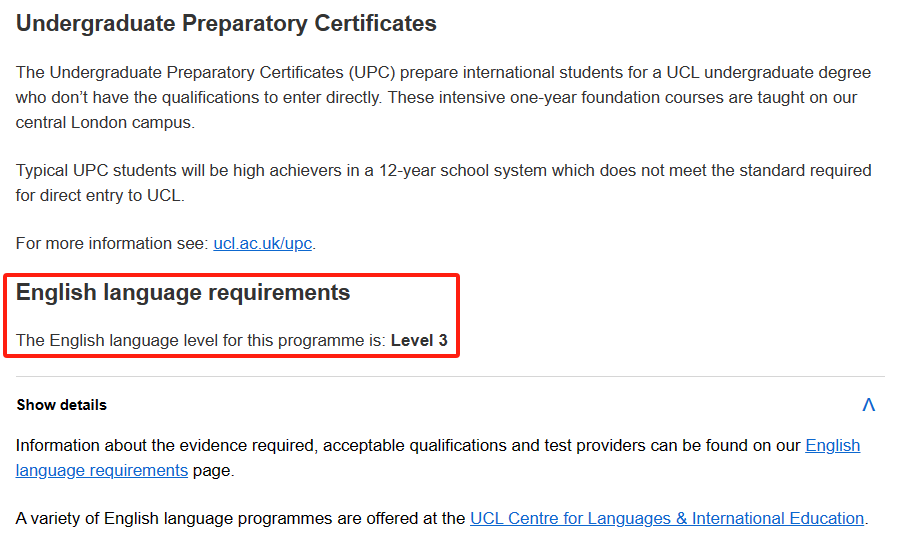
Task: Collapse details using the upward chevron icon
Action: click(868, 405)
